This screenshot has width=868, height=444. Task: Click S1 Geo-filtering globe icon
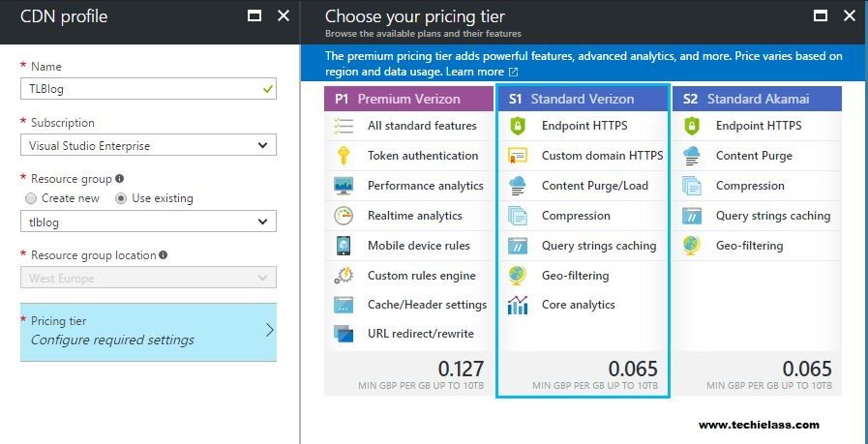tap(518, 275)
